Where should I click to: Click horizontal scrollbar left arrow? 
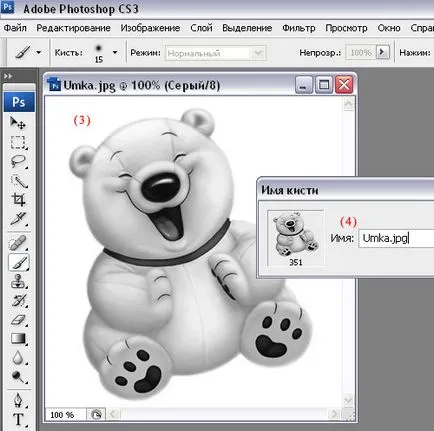tap(113, 414)
